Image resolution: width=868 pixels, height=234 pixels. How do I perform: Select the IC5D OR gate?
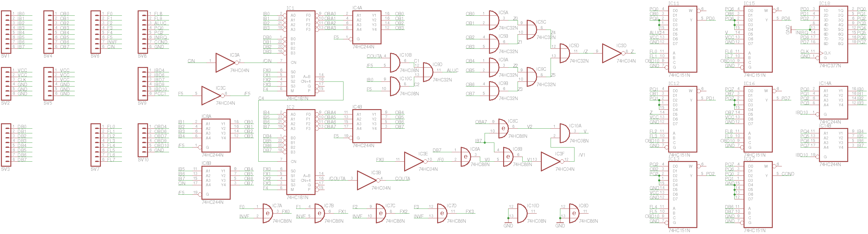coord(564,53)
